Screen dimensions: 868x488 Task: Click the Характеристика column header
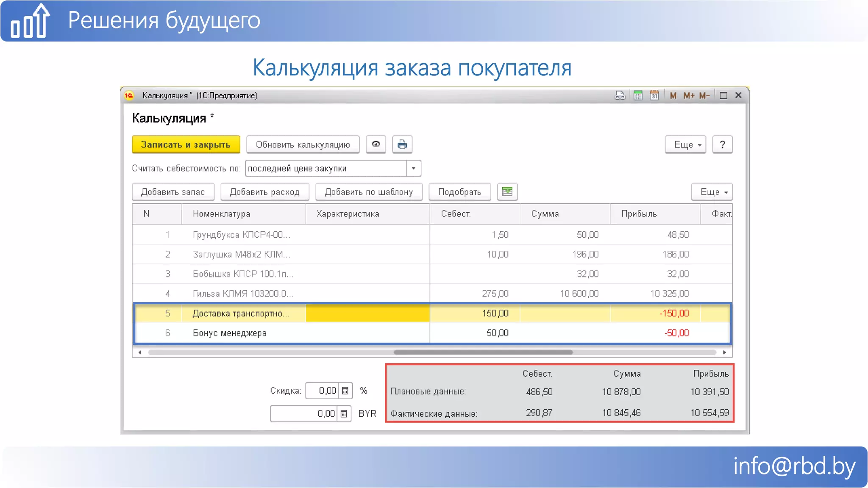tap(367, 214)
